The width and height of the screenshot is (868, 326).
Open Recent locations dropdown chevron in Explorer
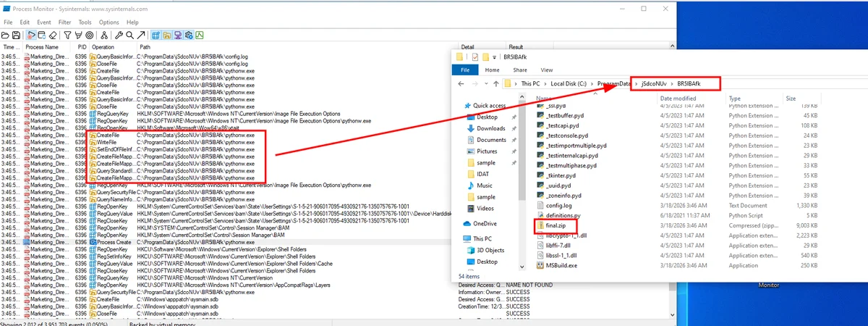tap(486, 84)
